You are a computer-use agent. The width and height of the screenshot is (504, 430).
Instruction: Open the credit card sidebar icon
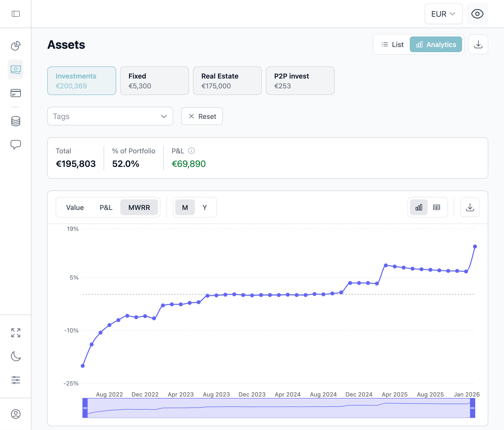tap(16, 93)
